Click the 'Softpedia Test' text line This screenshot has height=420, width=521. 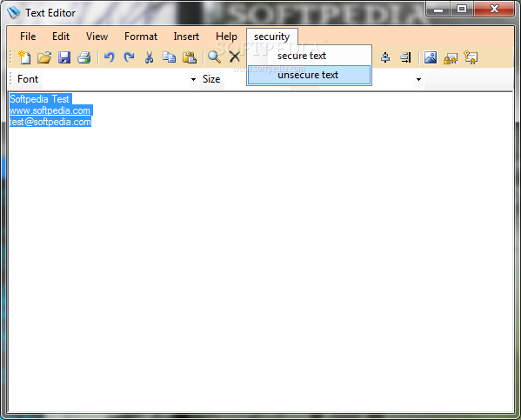point(39,99)
